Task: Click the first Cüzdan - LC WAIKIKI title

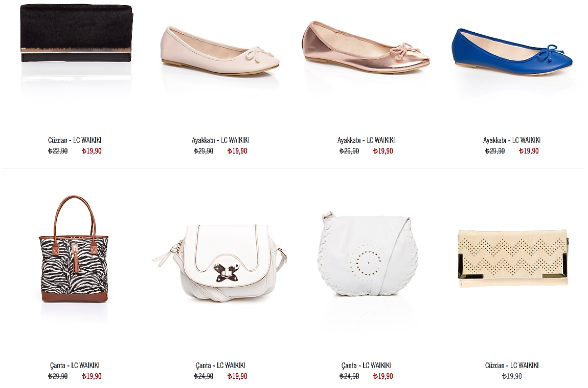Action: [x=75, y=140]
